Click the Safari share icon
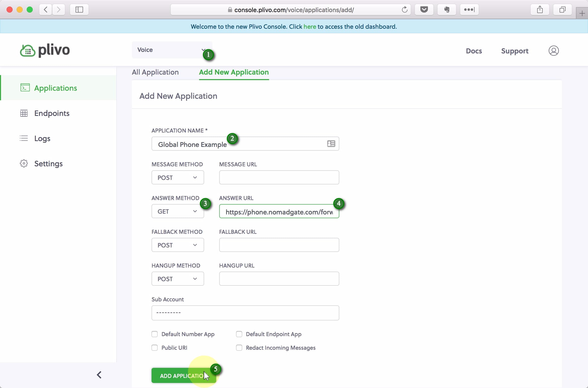Viewport: 588px width, 388px height. (x=540, y=10)
